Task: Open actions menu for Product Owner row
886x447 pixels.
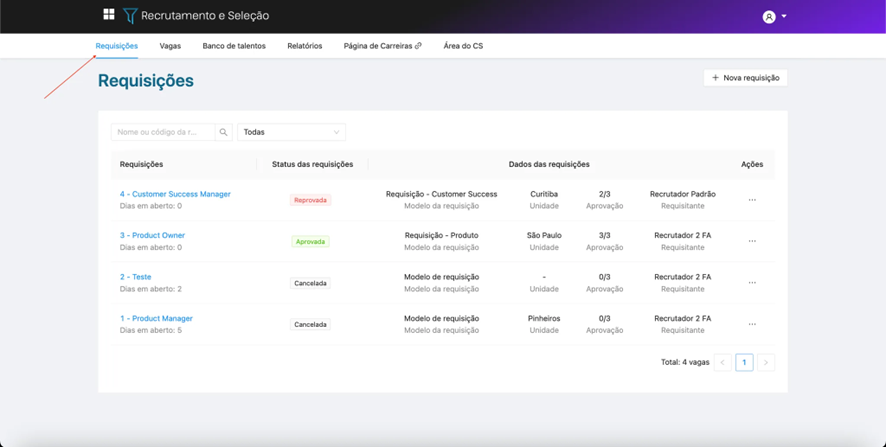Action: (752, 241)
